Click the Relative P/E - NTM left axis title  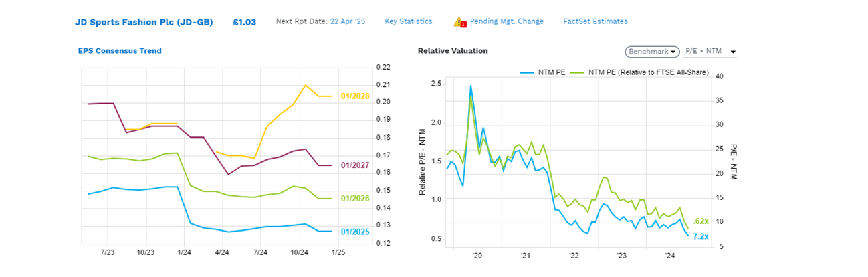423,162
